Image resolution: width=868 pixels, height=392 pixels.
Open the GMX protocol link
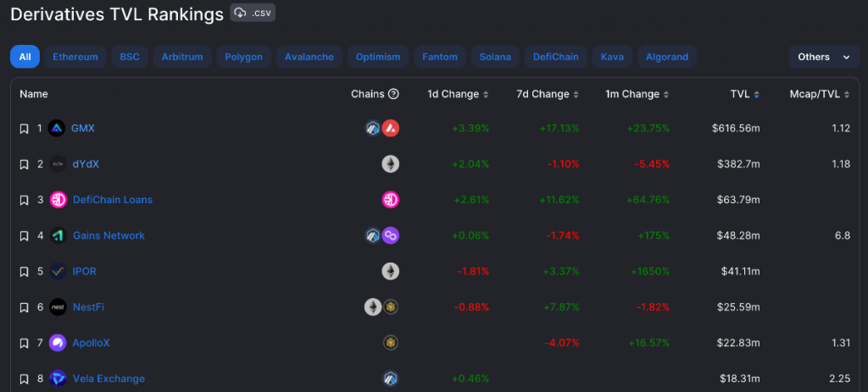click(x=83, y=129)
